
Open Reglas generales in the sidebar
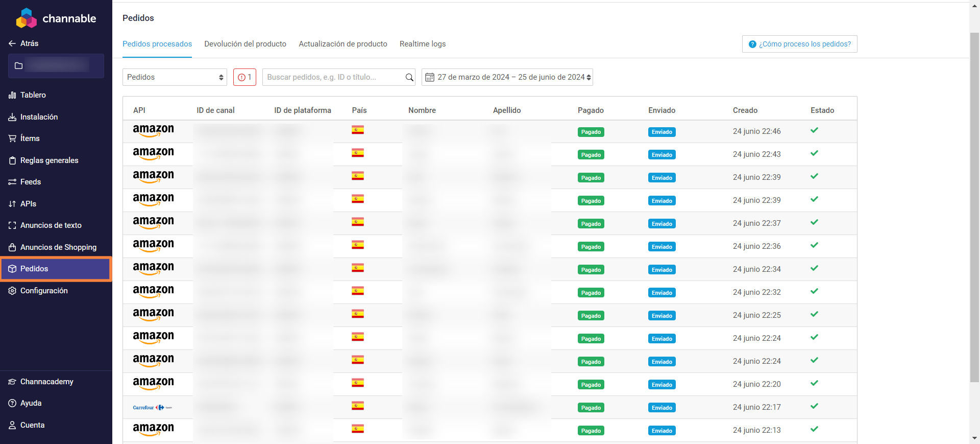pos(43,160)
